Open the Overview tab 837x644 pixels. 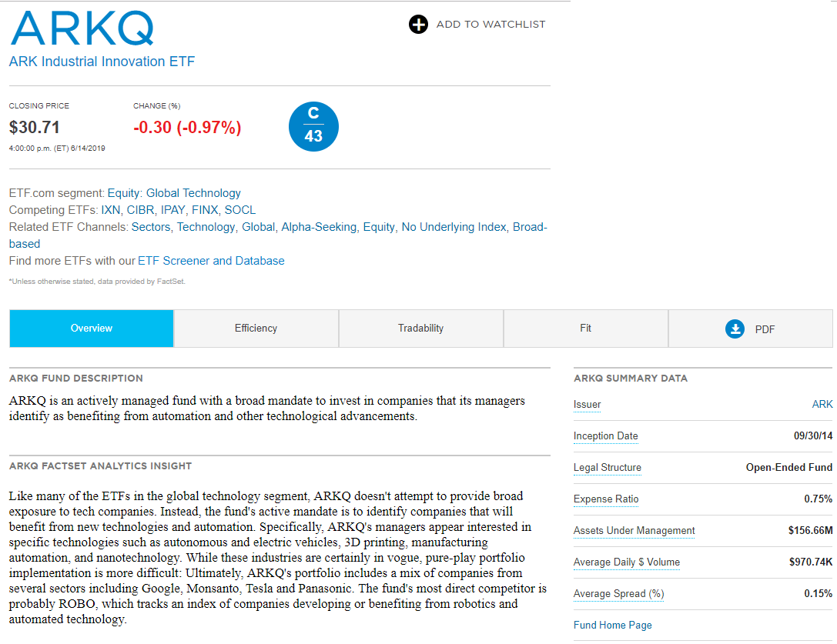point(92,328)
